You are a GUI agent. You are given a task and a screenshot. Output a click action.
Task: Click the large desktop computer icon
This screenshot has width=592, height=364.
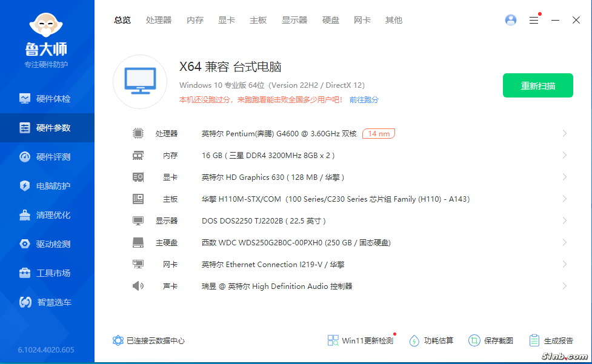(x=140, y=82)
